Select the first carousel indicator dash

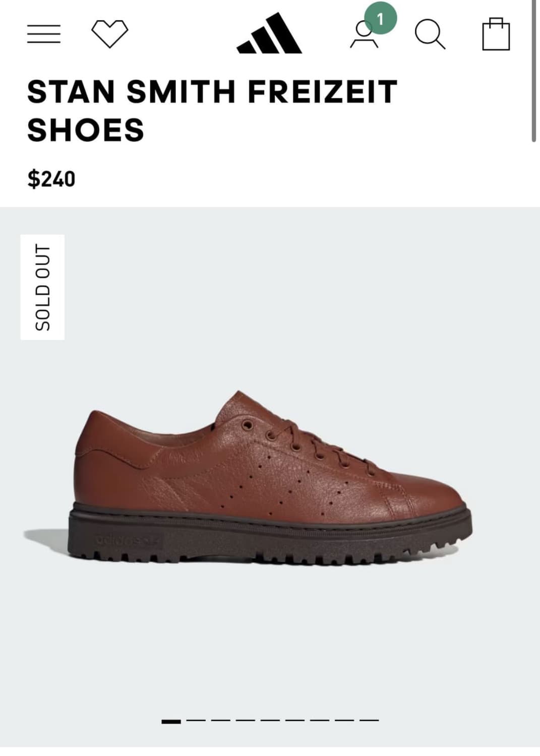click(x=171, y=721)
